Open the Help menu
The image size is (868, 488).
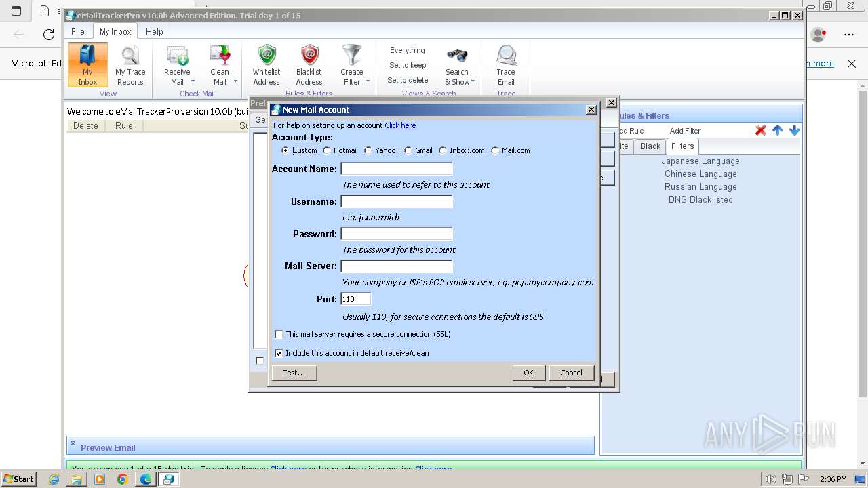(x=155, y=31)
